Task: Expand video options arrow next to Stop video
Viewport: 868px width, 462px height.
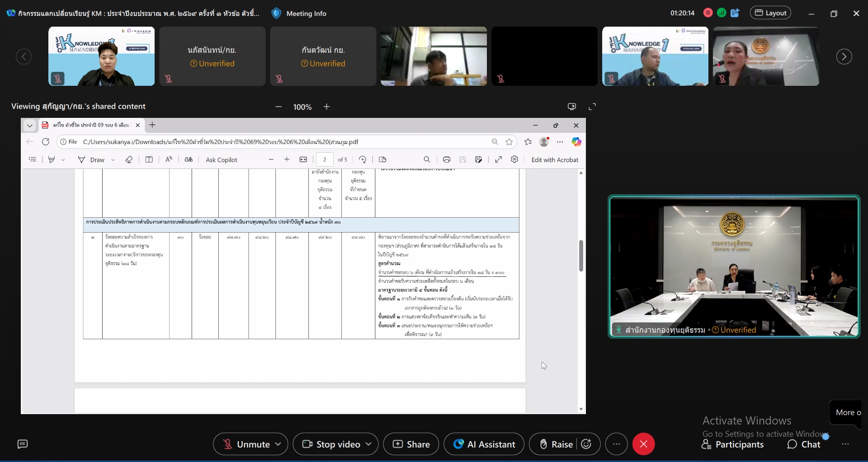Action: (x=369, y=444)
